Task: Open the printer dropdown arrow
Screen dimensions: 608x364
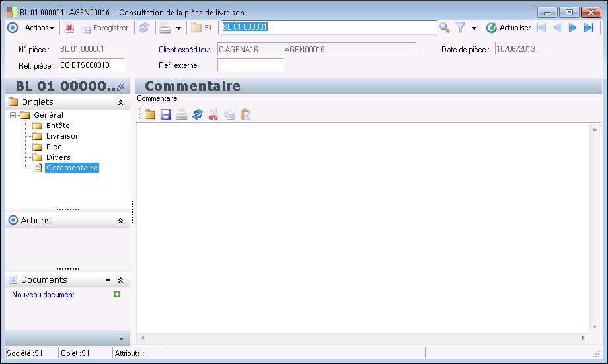Action: coord(178,28)
